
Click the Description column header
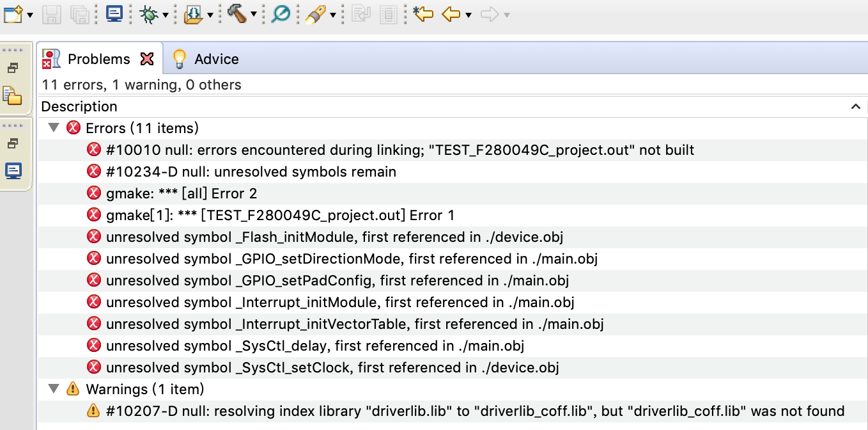point(79,106)
